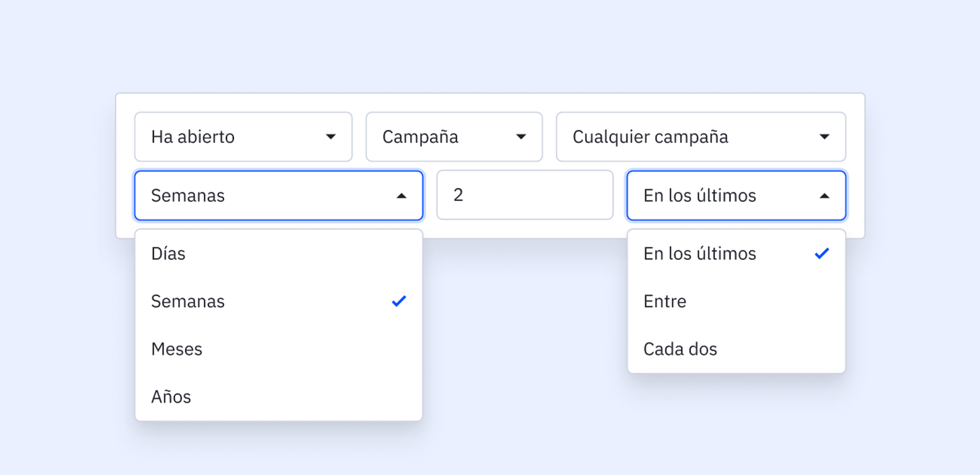This screenshot has width=980, height=475.
Task: Select Días from the time unit list
Action: click(x=279, y=254)
